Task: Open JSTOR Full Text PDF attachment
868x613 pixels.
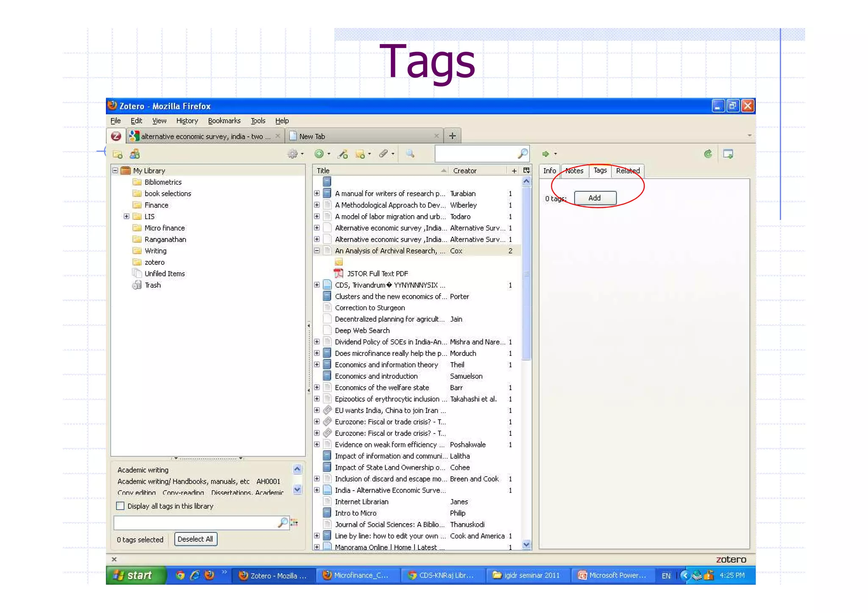Action: pyautogui.click(x=377, y=274)
